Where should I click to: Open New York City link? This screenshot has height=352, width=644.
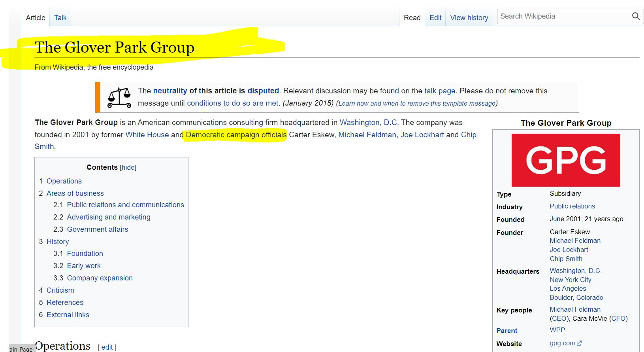pos(571,280)
